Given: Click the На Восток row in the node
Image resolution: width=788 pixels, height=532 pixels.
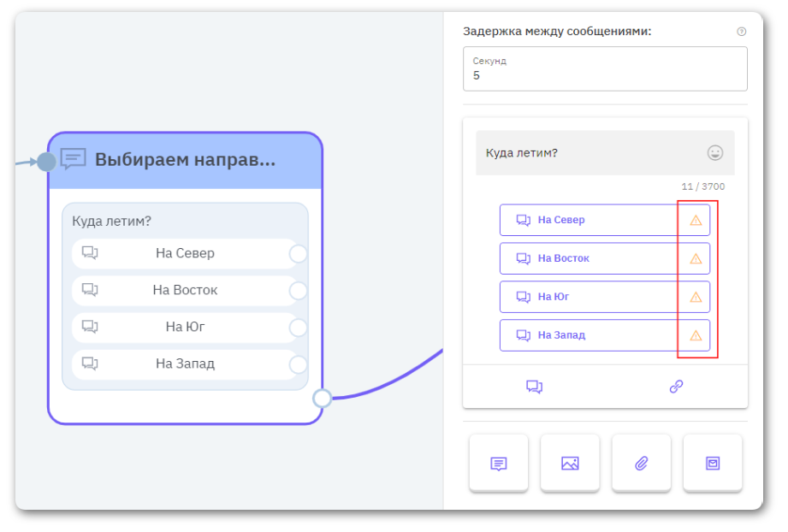Looking at the screenshot, I should click(185, 290).
